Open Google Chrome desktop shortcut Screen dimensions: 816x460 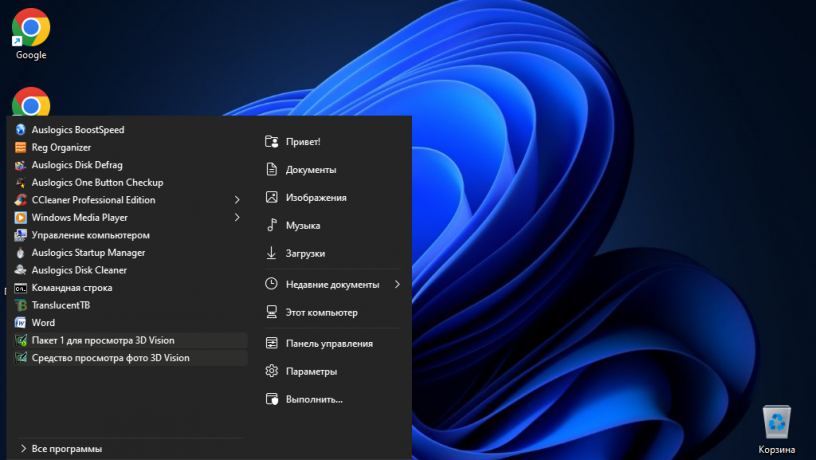coord(31,33)
